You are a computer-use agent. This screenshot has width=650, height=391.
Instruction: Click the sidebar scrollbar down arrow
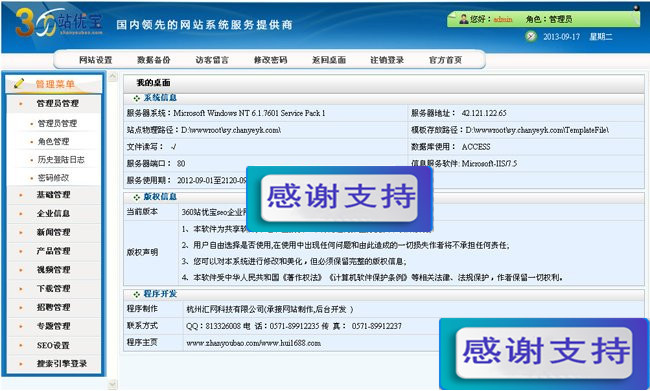(x=113, y=385)
